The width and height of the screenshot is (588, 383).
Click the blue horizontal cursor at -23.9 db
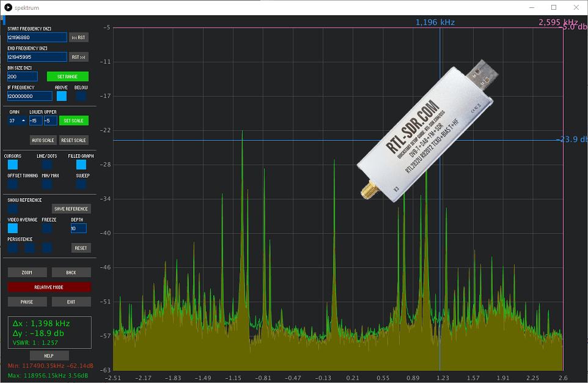point(337,141)
